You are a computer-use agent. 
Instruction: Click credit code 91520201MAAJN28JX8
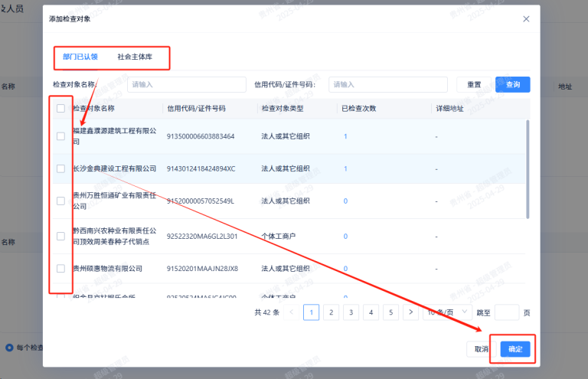pos(202,269)
